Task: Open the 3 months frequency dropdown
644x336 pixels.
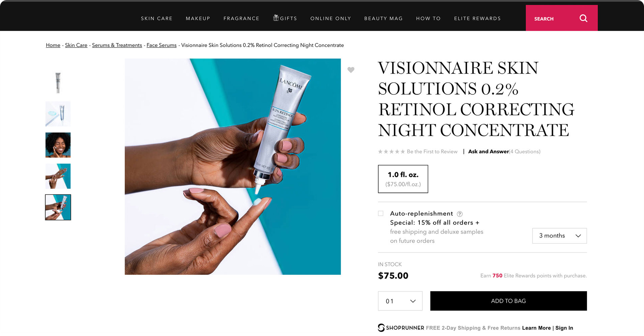Action: [x=559, y=236]
